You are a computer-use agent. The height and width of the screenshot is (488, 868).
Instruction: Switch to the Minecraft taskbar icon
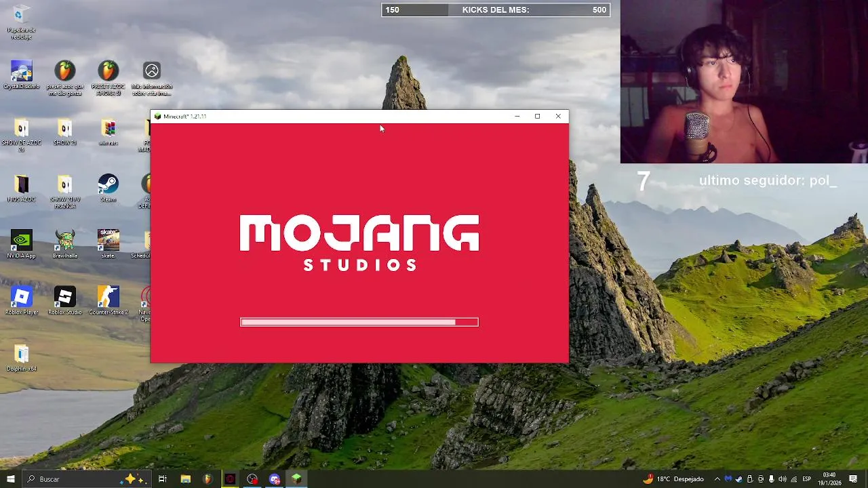tap(296, 479)
